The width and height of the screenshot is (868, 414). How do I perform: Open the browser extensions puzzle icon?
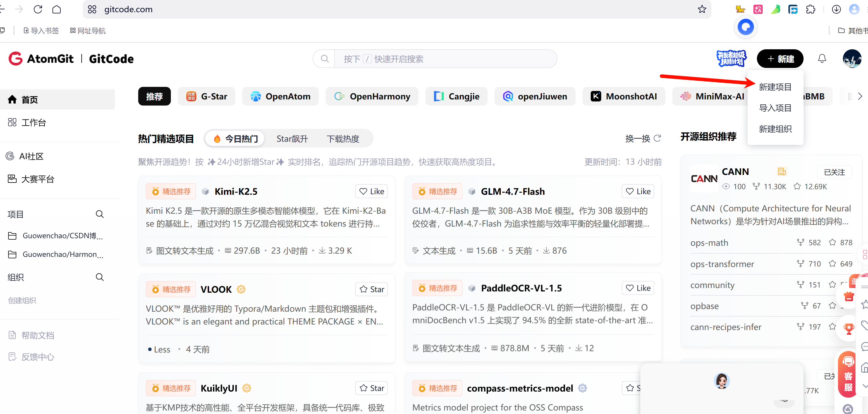point(810,9)
